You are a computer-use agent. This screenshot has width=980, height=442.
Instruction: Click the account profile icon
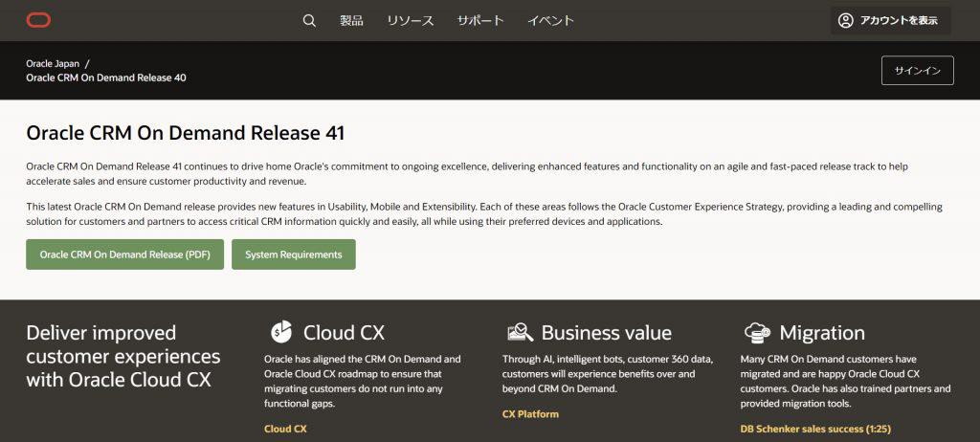[x=846, y=21]
